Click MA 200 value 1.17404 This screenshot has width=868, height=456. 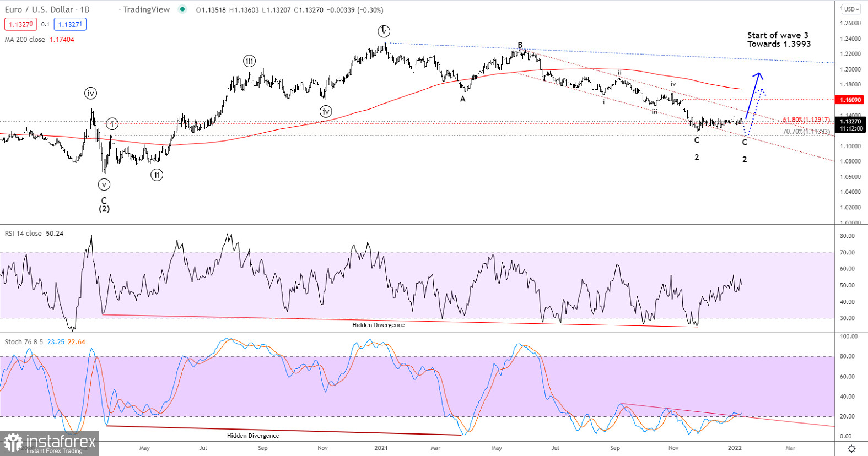(62, 40)
